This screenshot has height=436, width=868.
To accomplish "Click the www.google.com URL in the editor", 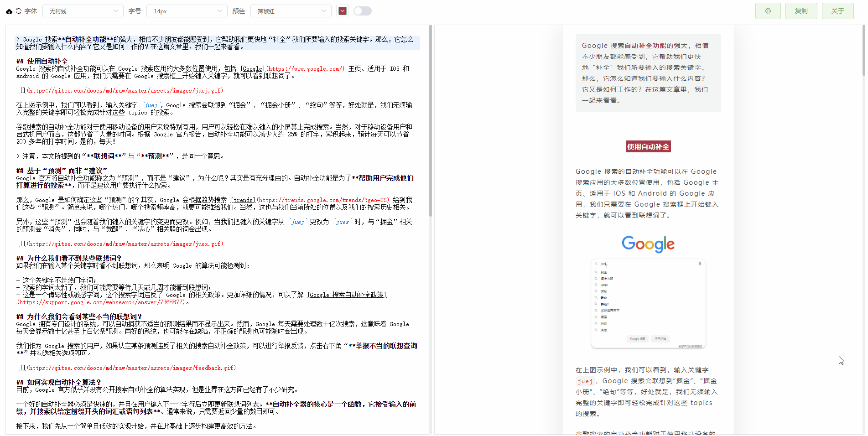I will coord(306,69).
